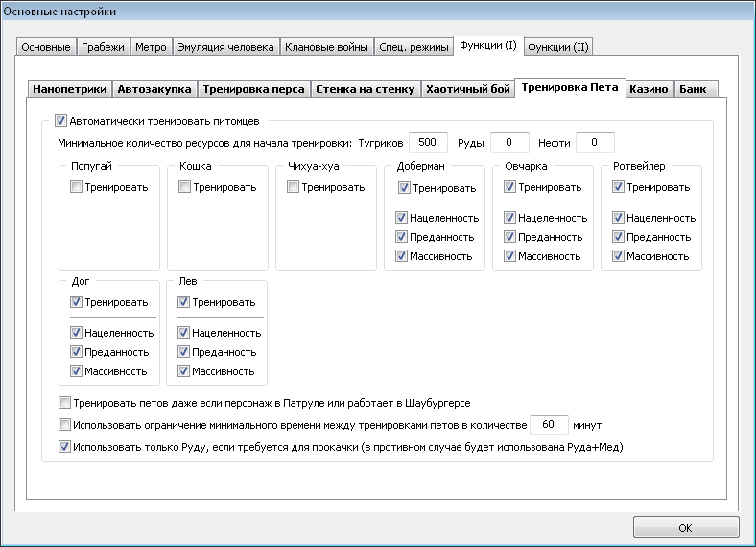Image resolution: width=756 pixels, height=547 pixels.
Task: Uncheck Автоматически тренировать питомцев checkbox
Action: (x=60, y=121)
